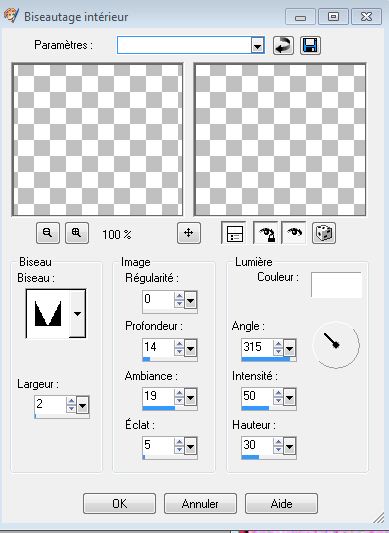
Task: Click the Paramètres preset text field
Action: (184, 45)
